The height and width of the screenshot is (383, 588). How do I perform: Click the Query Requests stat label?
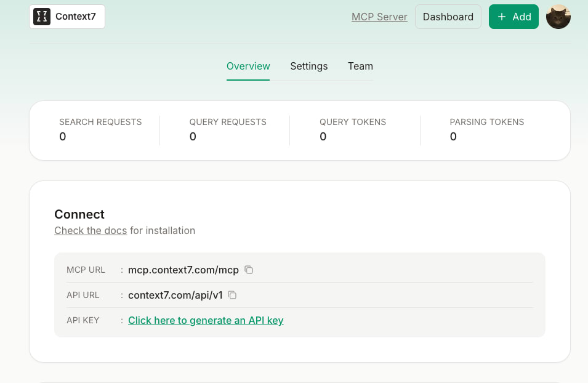(x=228, y=122)
